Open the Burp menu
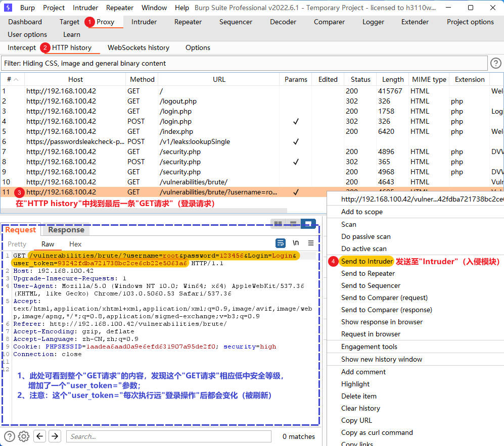504x446 pixels. [27, 8]
